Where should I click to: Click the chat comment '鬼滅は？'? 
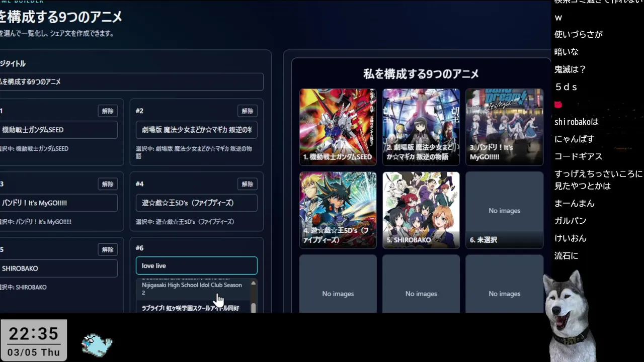pos(571,69)
